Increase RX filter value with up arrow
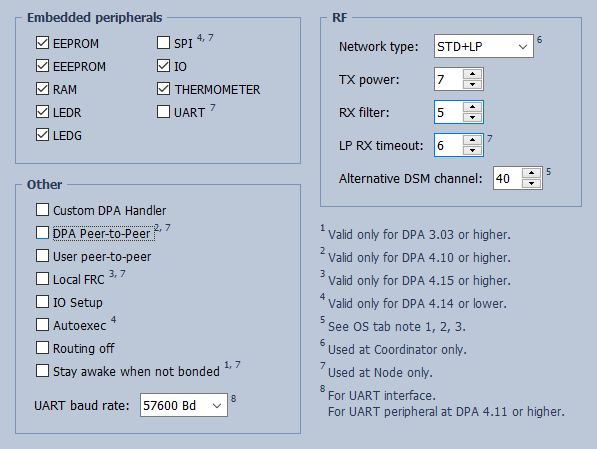 click(x=472, y=107)
